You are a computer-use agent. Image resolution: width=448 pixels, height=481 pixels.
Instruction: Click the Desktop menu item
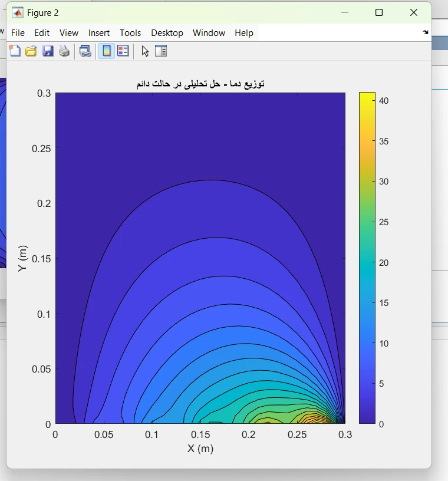167,33
